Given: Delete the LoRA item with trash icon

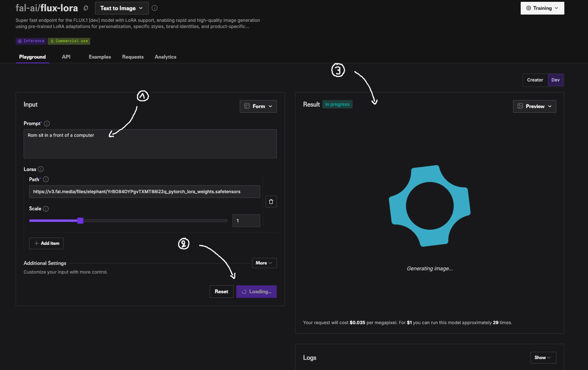Looking at the screenshot, I should coord(271,202).
